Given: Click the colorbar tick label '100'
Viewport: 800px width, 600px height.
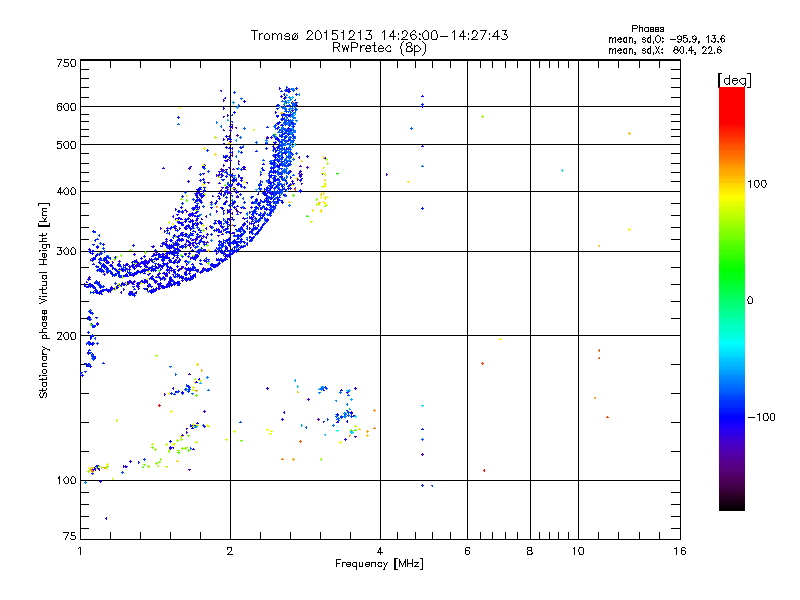Looking at the screenshot, I should 757,184.
